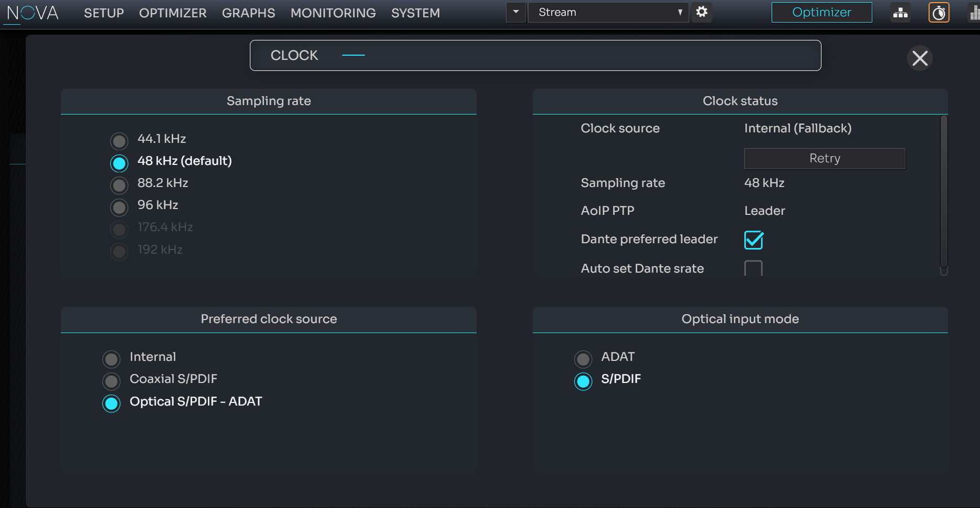Open the OPTIMIZER menu
Image resolution: width=980 pixels, height=508 pixels.
173,13
